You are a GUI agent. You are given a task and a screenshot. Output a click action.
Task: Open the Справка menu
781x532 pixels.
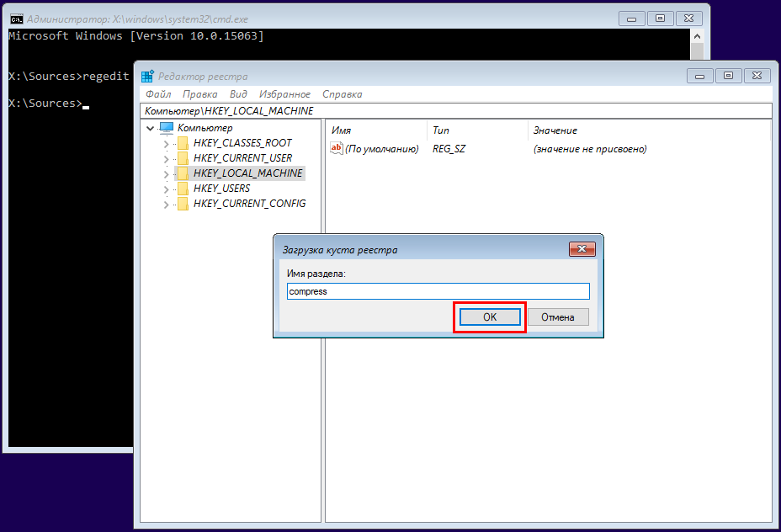coord(343,94)
